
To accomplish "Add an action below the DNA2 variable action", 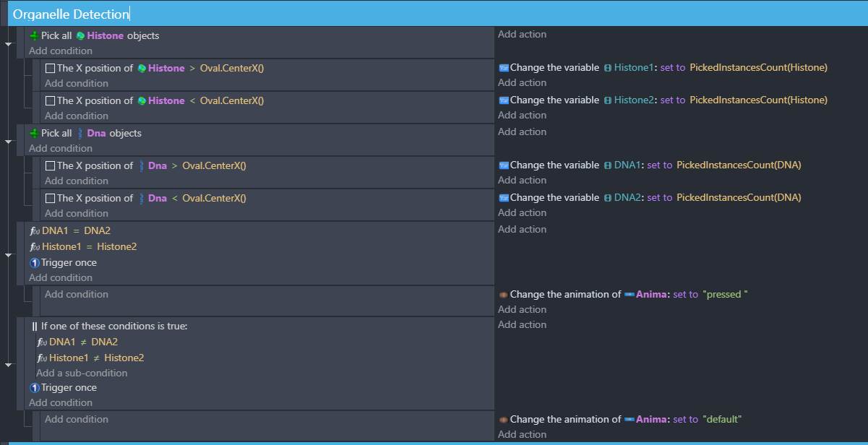I will pos(522,212).
